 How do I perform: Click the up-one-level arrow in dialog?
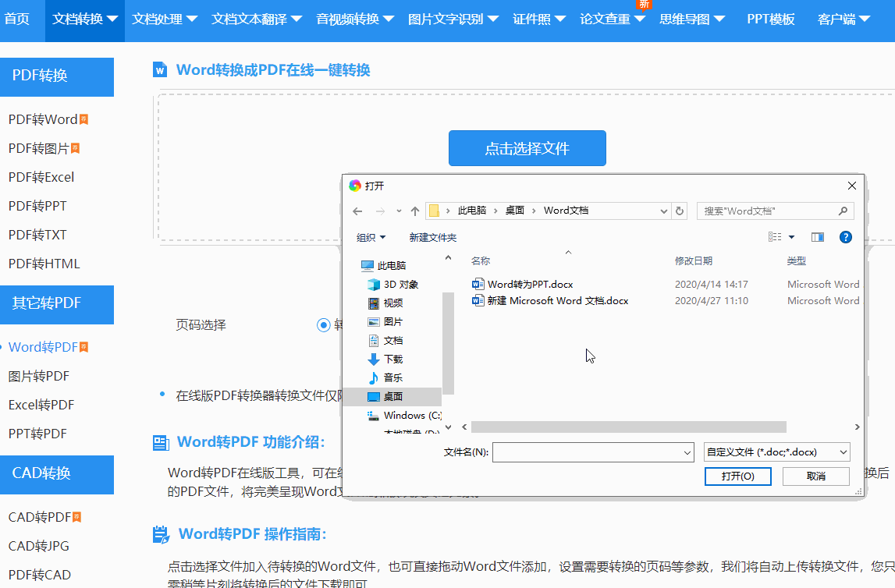coord(415,211)
